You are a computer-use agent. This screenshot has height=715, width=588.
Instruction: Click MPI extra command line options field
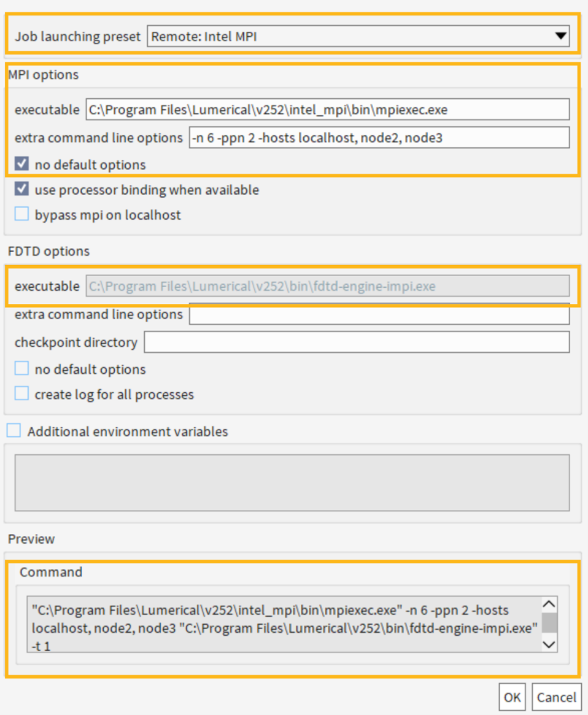(x=379, y=137)
